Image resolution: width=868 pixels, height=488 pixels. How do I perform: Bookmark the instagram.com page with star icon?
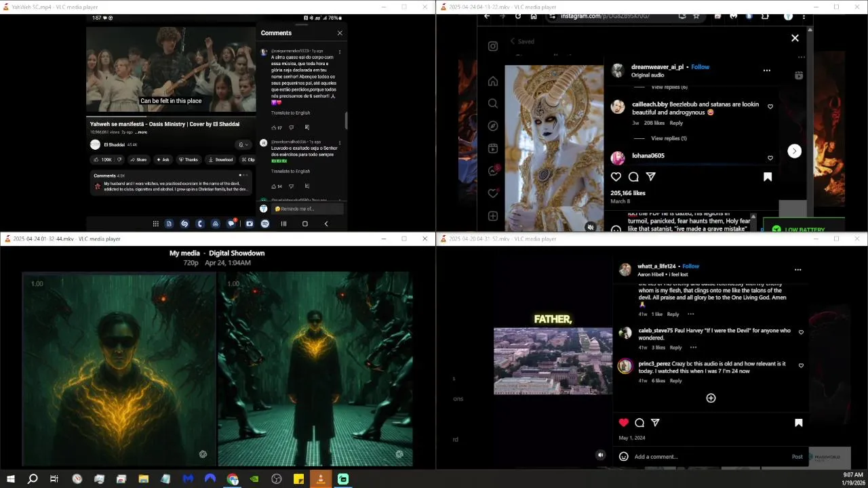pos(696,16)
